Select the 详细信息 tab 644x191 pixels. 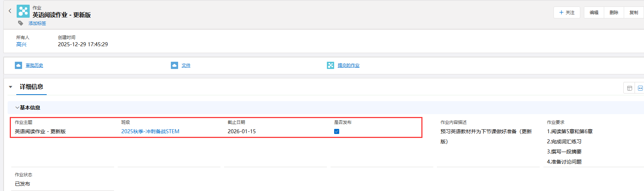click(31, 87)
